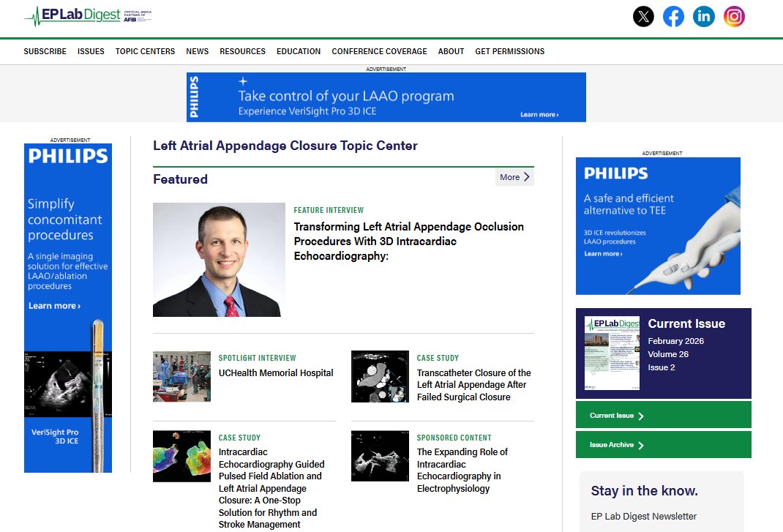Go to the News menu item
The image size is (783, 532).
point(198,51)
